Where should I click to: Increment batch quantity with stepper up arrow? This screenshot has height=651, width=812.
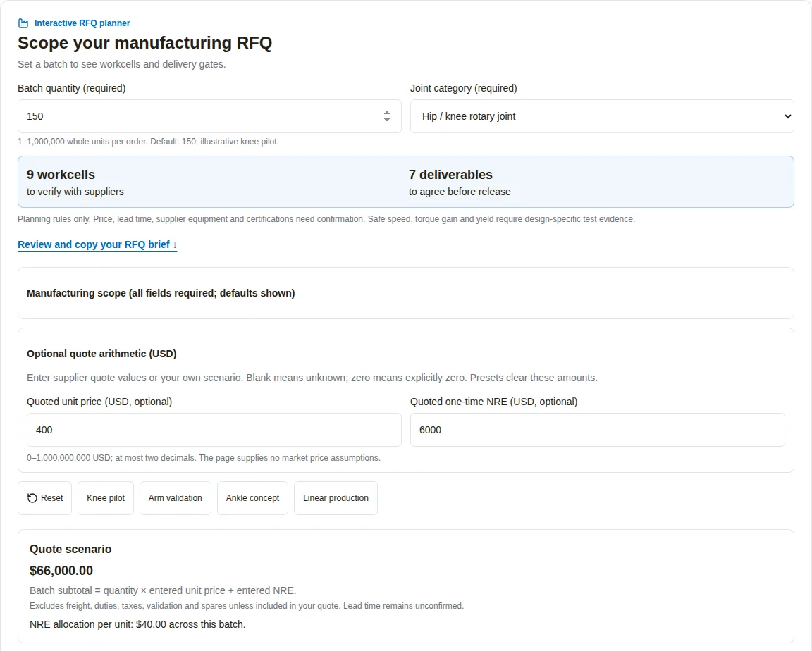click(x=387, y=113)
